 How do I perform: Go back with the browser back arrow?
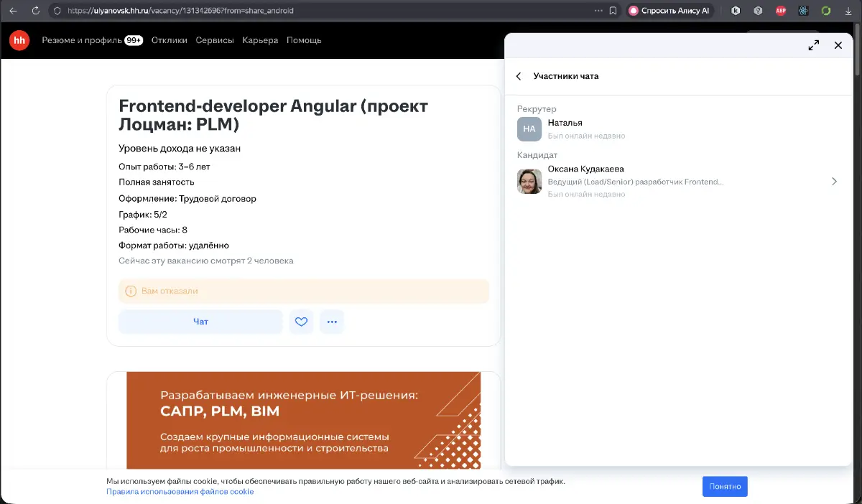(x=12, y=11)
